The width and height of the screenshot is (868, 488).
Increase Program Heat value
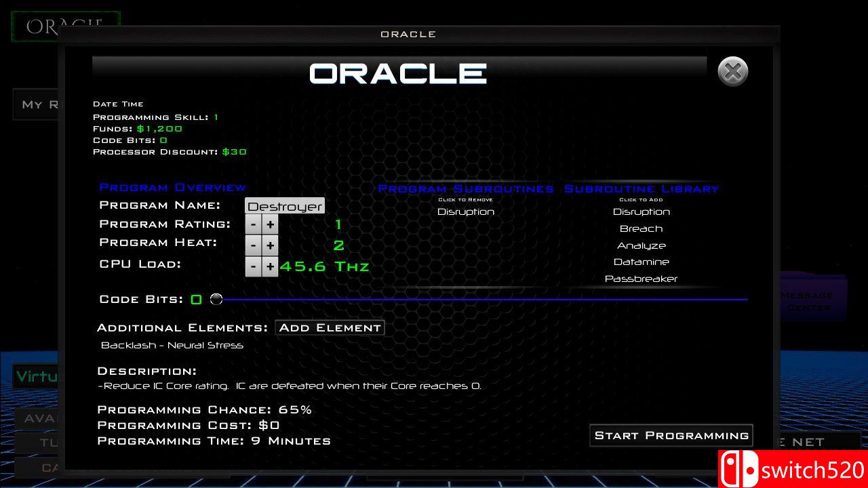pyautogui.click(x=270, y=245)
